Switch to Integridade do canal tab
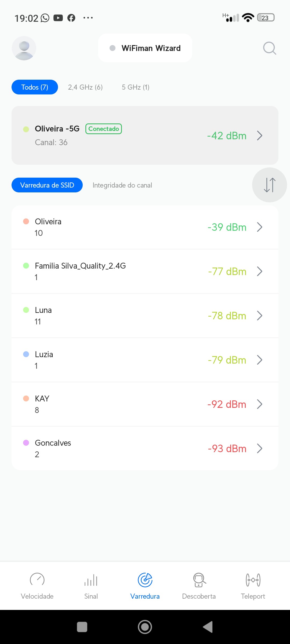 tap(122, 185)
